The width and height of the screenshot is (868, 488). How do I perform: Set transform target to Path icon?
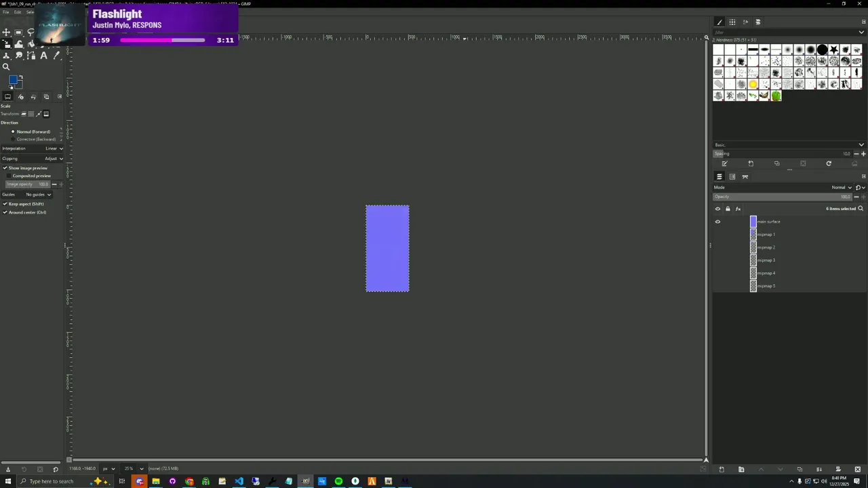coord(39,114)
